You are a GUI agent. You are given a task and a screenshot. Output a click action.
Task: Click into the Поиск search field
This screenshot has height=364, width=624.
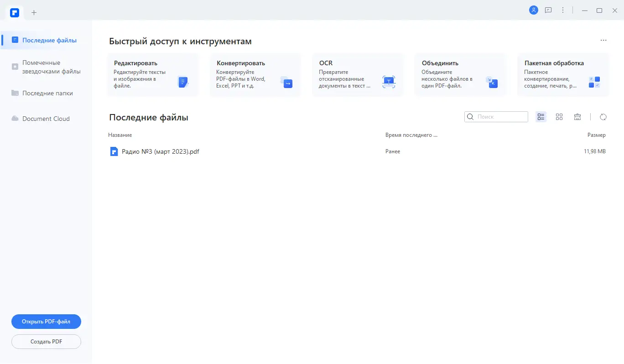(496, 117)
